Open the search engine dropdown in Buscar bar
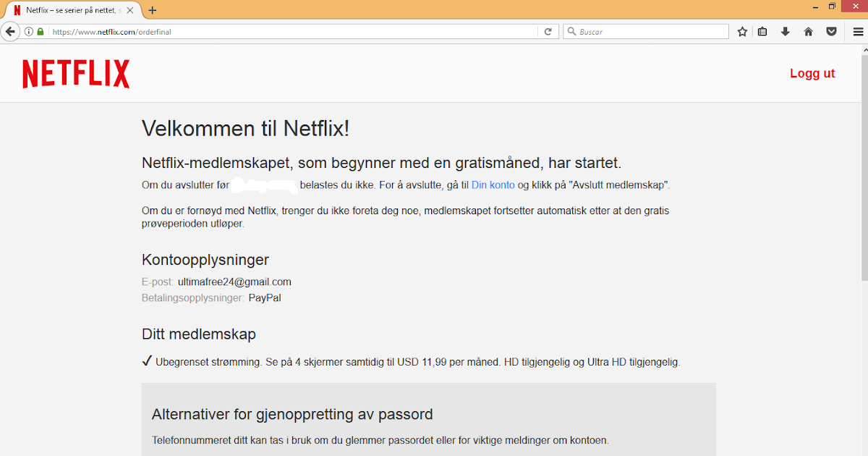This screenshot has width=868, height=456. [x=571, y=31]
